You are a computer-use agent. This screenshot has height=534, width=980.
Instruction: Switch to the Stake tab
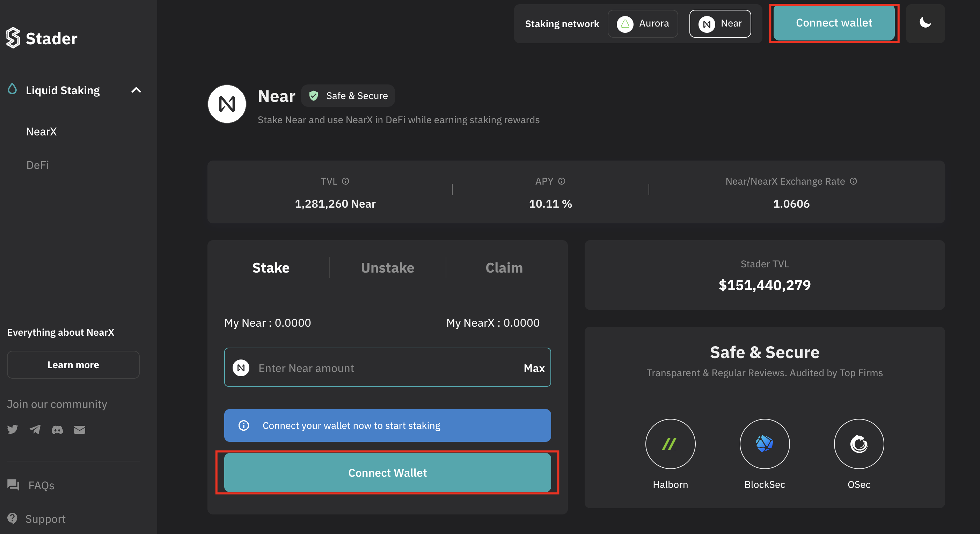[271, 268]
